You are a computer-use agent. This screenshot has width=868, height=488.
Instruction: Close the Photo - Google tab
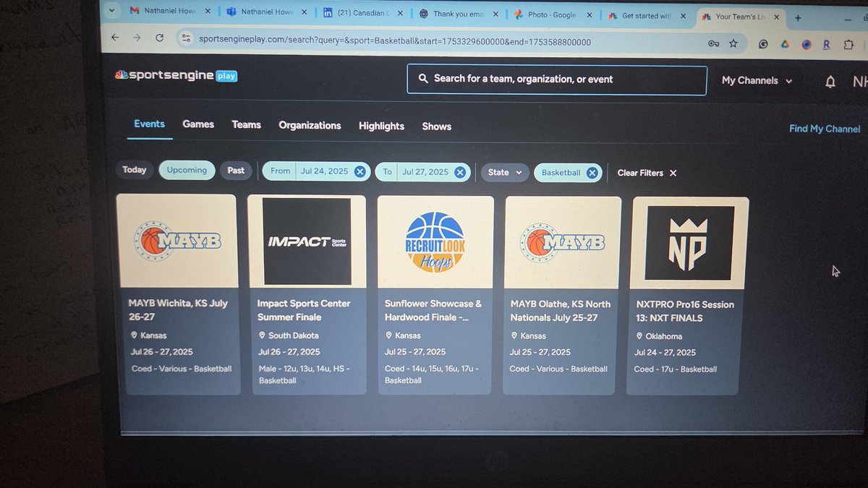tap(591, 14)
